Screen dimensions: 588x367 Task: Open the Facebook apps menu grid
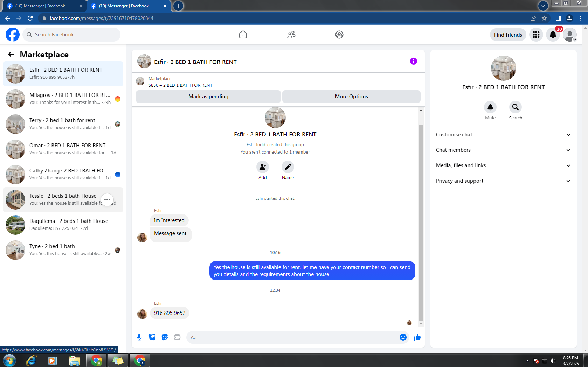pyautogui.click(x=536, y=35)
